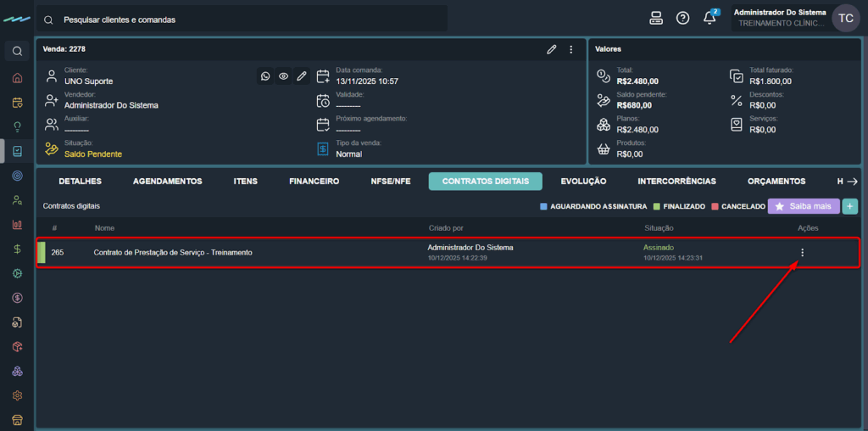Click the dollar sign icon in sidebar
The height and width of the screenshot is (431, 868).
point(17,249)
